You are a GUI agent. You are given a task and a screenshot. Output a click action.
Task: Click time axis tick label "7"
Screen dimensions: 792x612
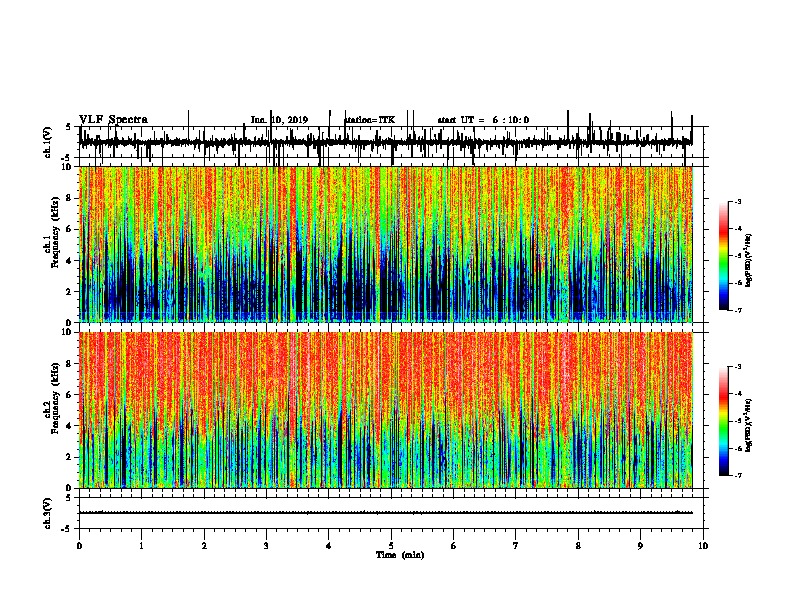[516, 546]
